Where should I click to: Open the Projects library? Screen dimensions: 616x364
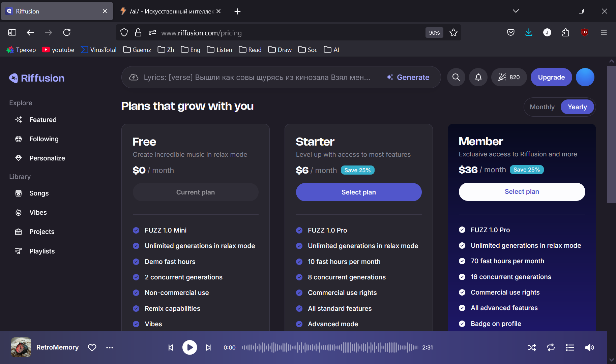coord(42,232)
